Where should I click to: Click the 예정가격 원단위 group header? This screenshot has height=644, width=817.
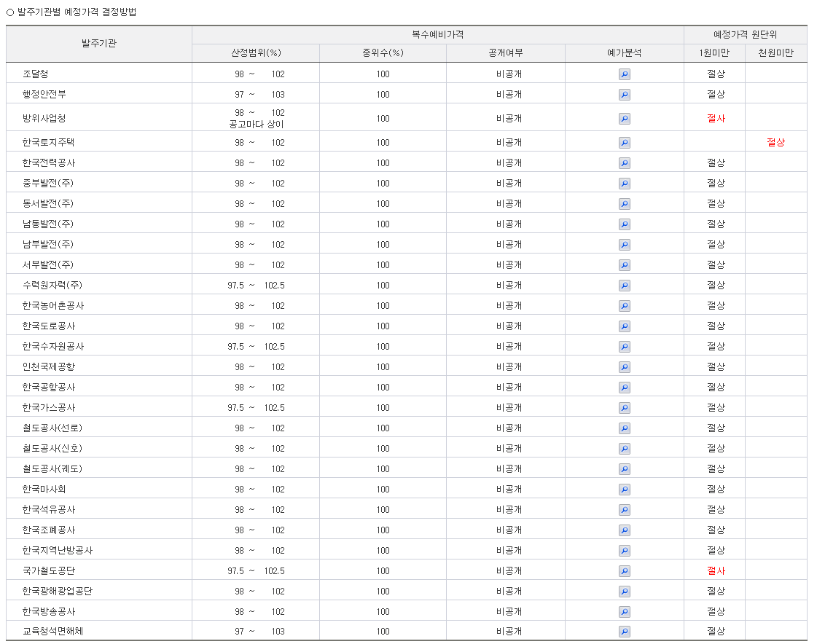click(x=745, y=34)
